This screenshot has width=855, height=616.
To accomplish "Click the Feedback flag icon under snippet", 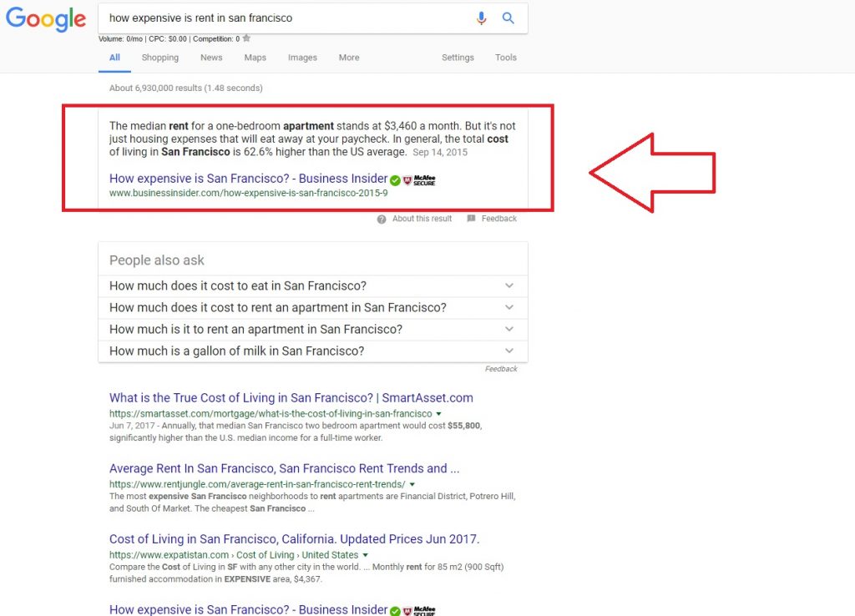I will click(x=472, y=219).
